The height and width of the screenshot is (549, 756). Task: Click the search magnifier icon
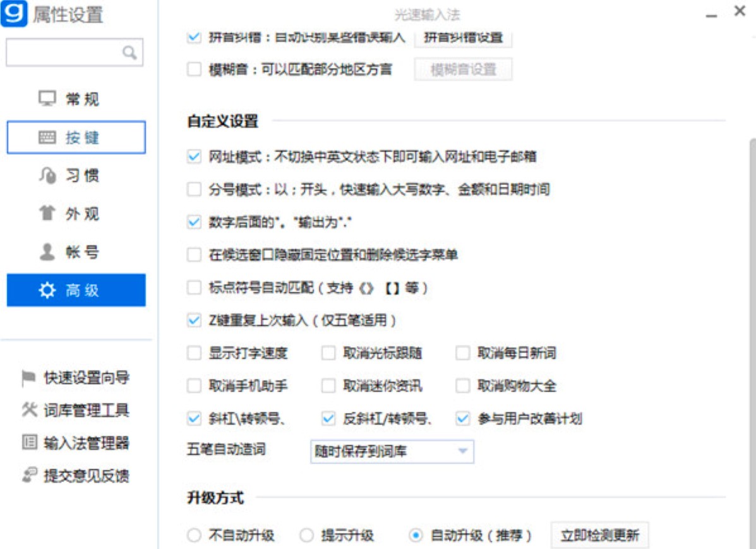[129, 52]
